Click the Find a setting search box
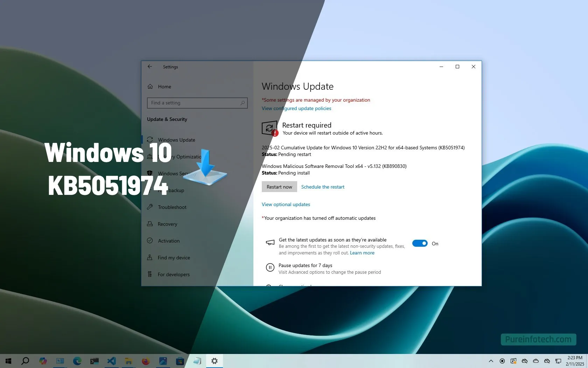The height and width of the screenshot is (368, 588). [x=197, y=103]
